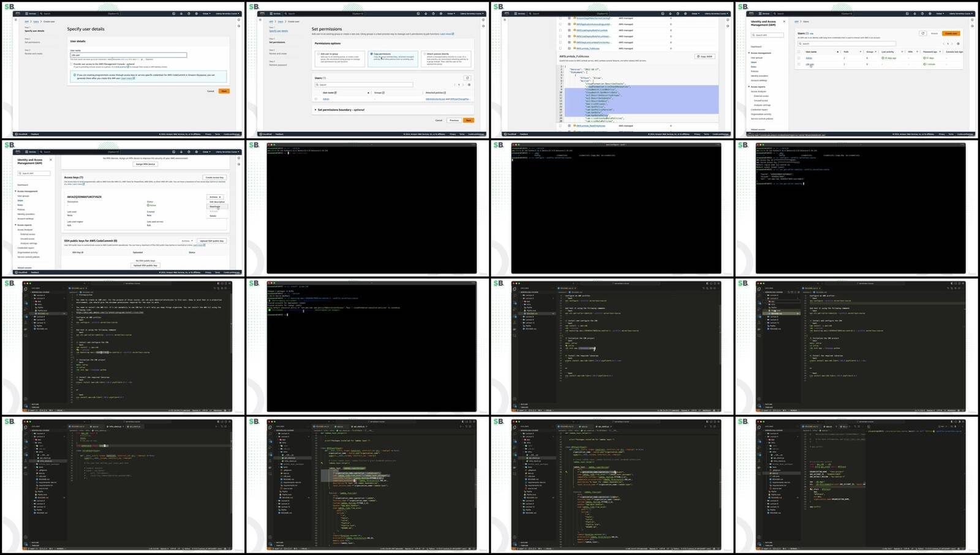Click the Upload SSH public key button at top right
Viewport: 980px width, 555px height.
[212, 241]
